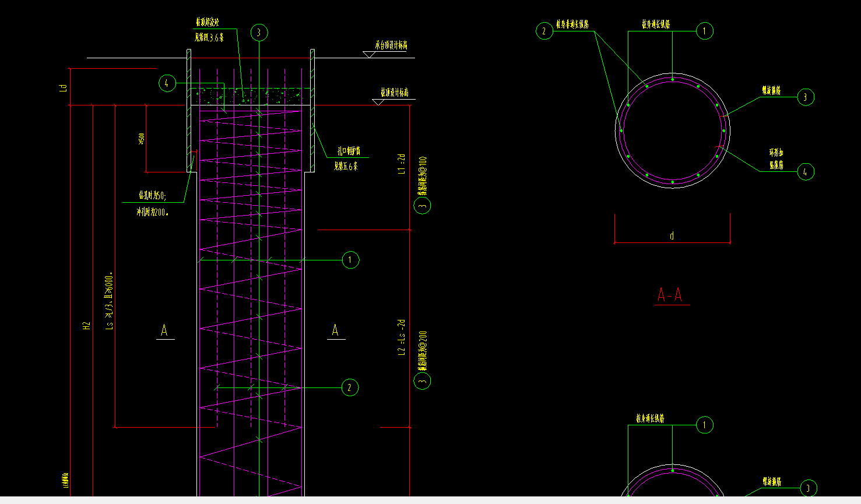Click the 钻孔时为50; note text

tap(152, 196)
